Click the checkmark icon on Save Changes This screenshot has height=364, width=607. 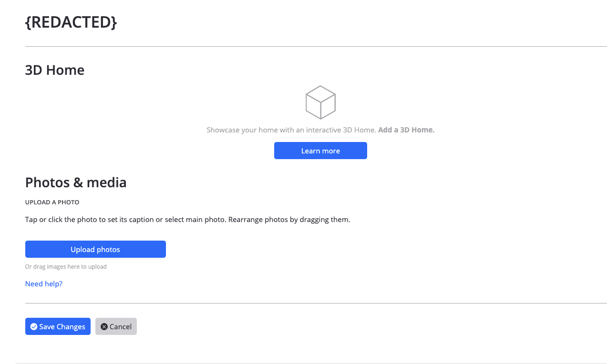34,326
